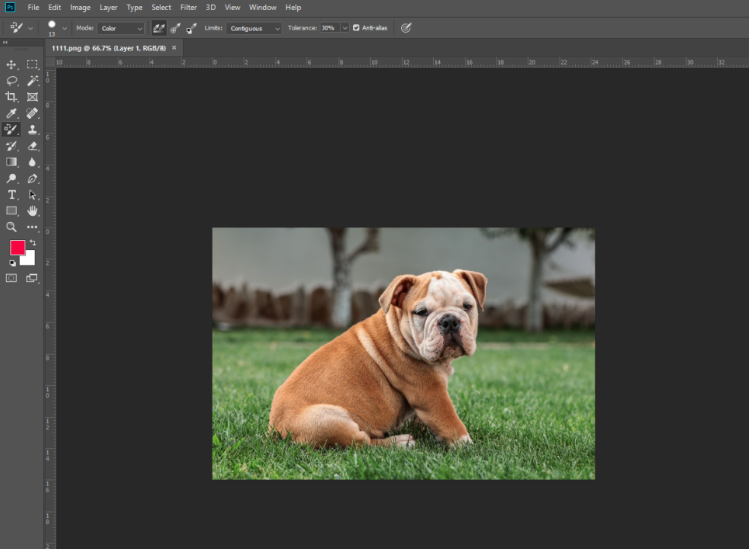Image resolution: width=751 pixels, height=549 pixels.
Task: Select the Blur droplet tool
Action: pyautogui.click(x=32, y=162)
